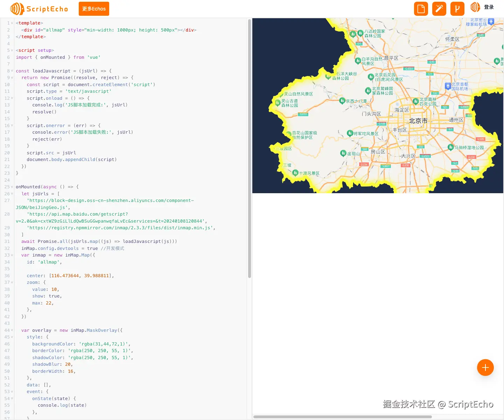The image size is (504, 420).
Task: Click the 穆家峪机场 airport icon
Action: tap(491, 22)
